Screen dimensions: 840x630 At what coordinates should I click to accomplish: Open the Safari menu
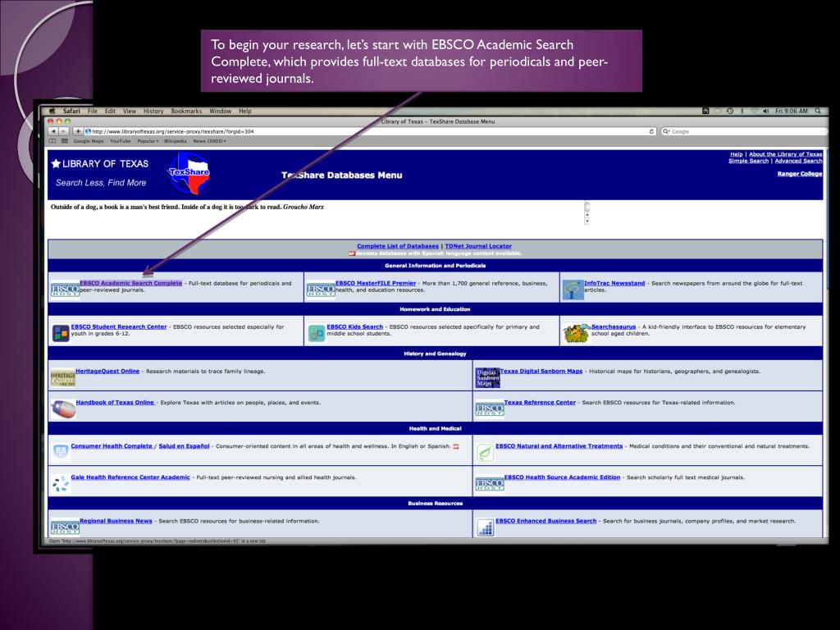pos(71,111)
